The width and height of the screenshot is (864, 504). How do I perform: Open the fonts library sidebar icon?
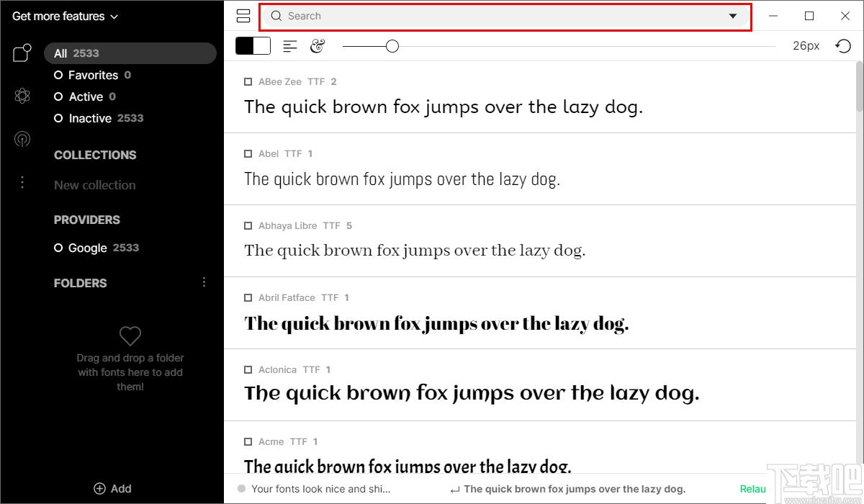22,53
